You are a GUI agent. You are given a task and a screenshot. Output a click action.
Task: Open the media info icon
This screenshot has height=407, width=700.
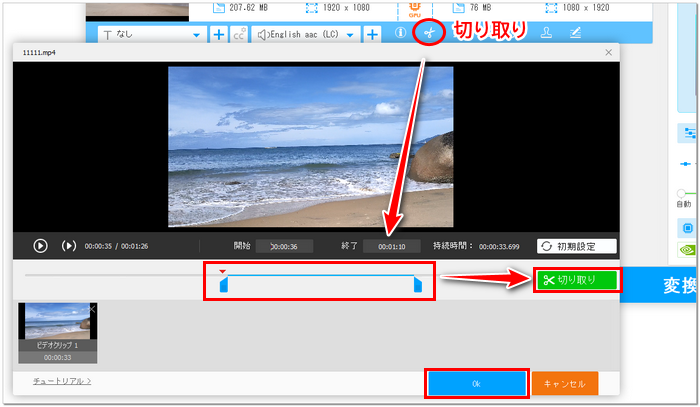point(400,32)
